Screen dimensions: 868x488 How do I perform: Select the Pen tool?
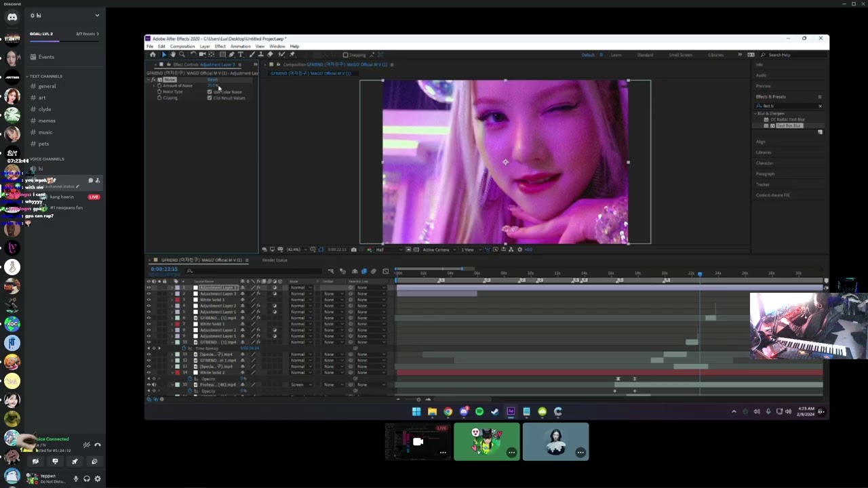(x=231, y=54)
